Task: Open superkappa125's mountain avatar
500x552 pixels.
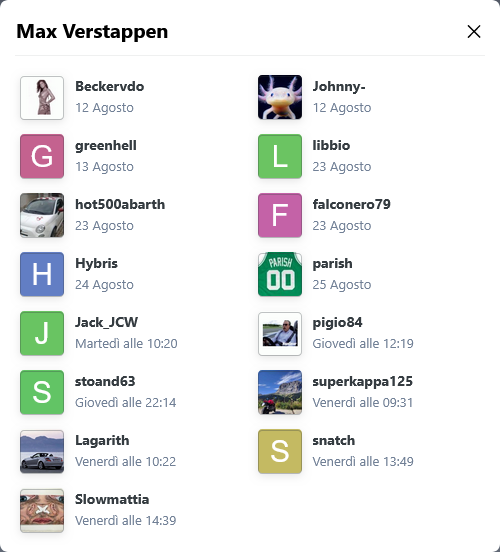Action: pyautogui.click(x=280, y=392)
